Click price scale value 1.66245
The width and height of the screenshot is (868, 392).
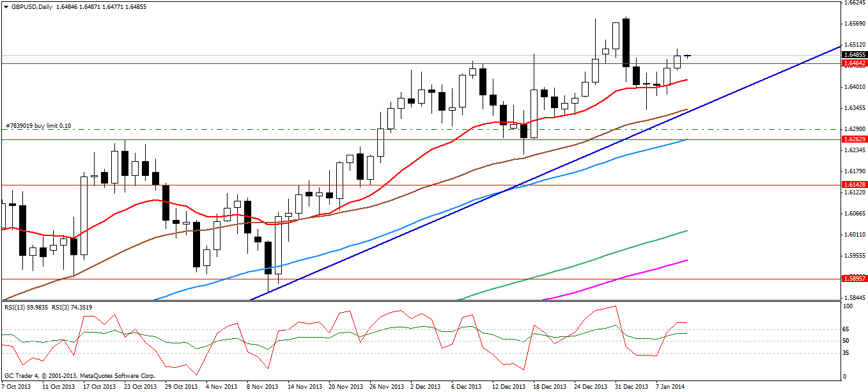tap(855, 3)
